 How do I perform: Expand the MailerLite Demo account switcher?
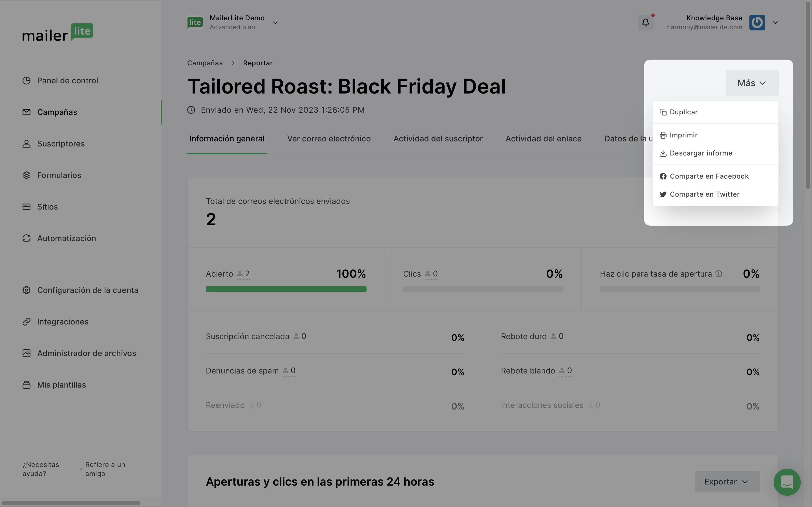[x=275, y=23]
